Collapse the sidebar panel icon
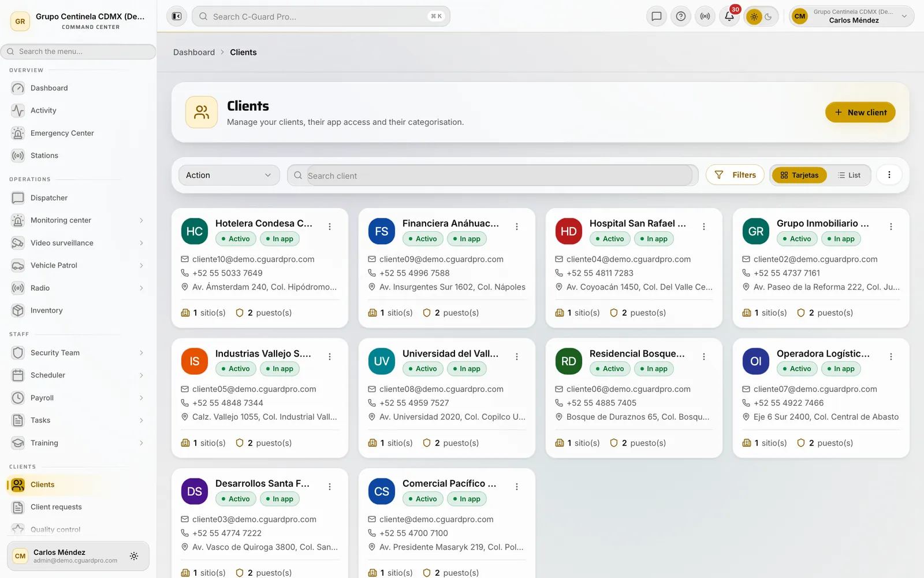924x578 pixels. pos(177,16)
